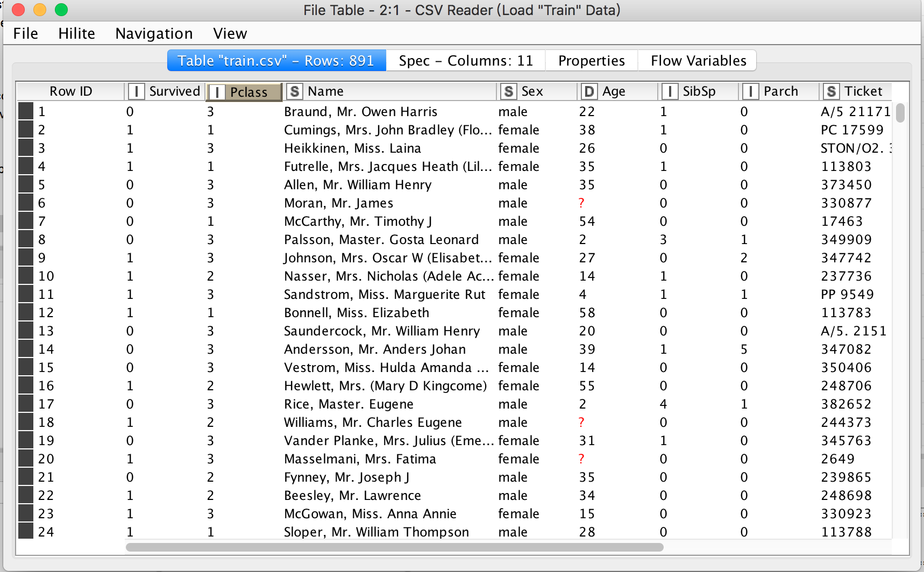924x572 pixels.
Task: Select name cell Beesley, Mr. Lawrence
Action: click(352, 495)
